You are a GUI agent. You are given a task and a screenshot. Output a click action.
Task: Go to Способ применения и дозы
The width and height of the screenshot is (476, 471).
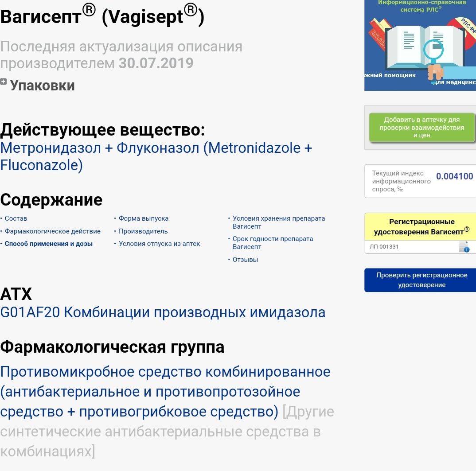click(x=49, y=244)
